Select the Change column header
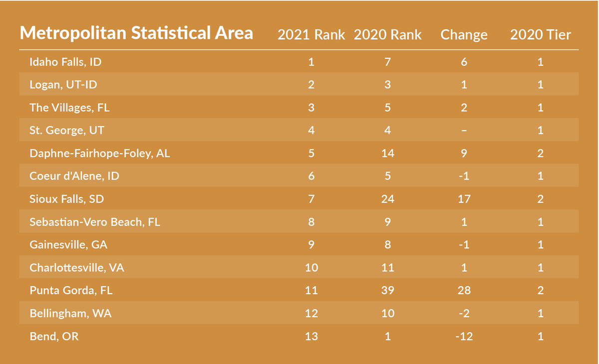Screen dimensions: 599x364 (x=464, y=35)
